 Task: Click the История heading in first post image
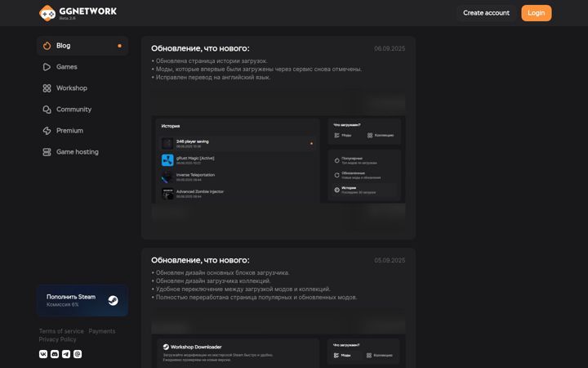[x=171, y=126]
